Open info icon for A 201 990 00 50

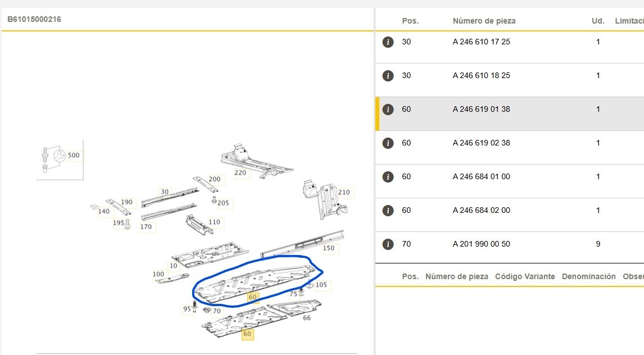388,244
